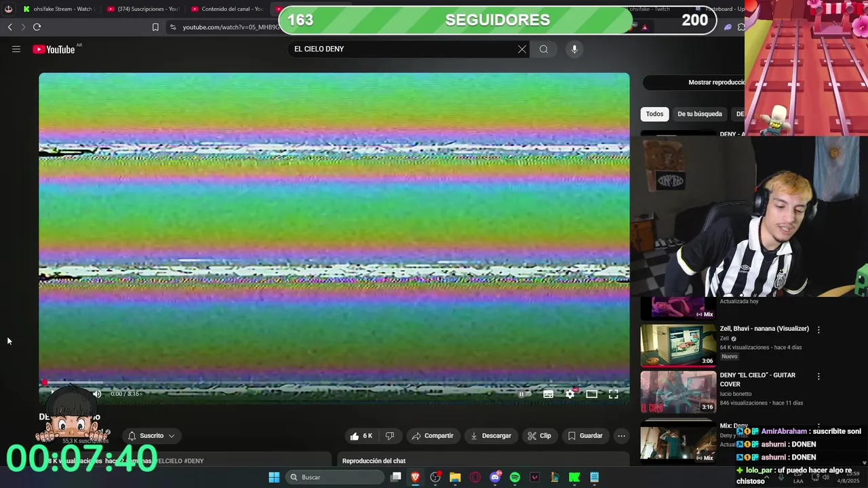The image size is (868, 488).
Task: Like the video with 6 K likes
Action: point(361,436)
